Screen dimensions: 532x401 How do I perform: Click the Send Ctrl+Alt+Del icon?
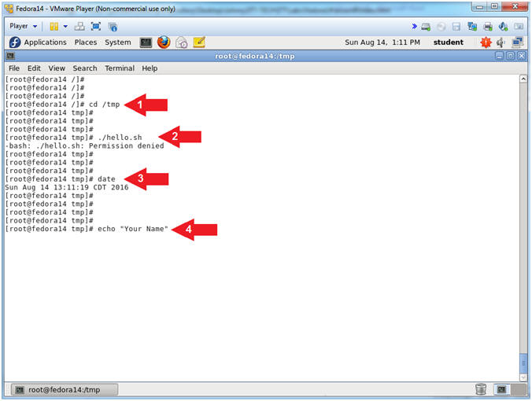click(x=79, y=27)
